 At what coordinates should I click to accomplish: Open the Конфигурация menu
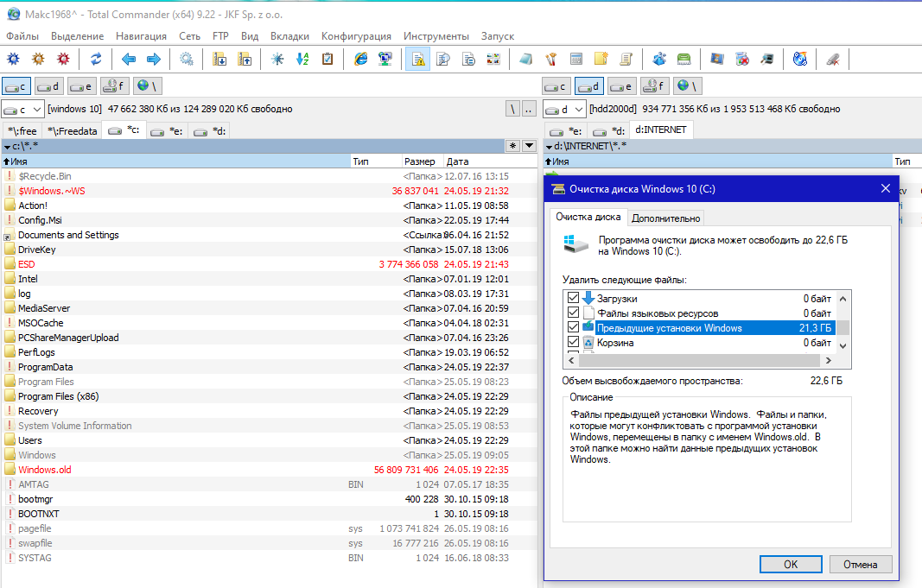[x=356, y=36]
